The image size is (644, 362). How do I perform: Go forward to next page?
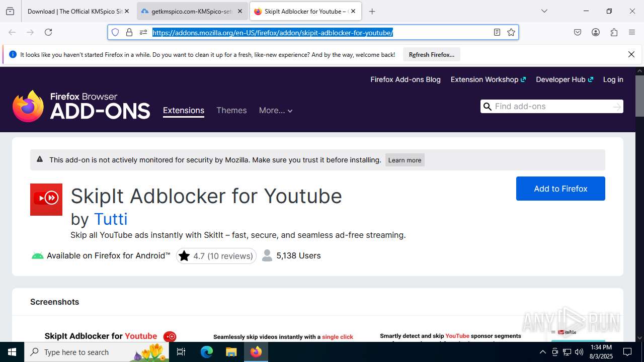click(30, 32)
